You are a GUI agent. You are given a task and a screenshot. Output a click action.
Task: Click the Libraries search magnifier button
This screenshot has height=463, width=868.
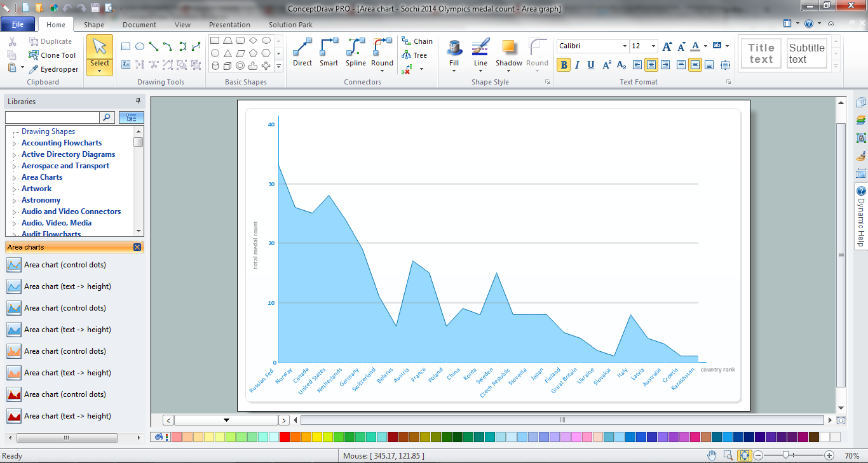click(107, 117)
